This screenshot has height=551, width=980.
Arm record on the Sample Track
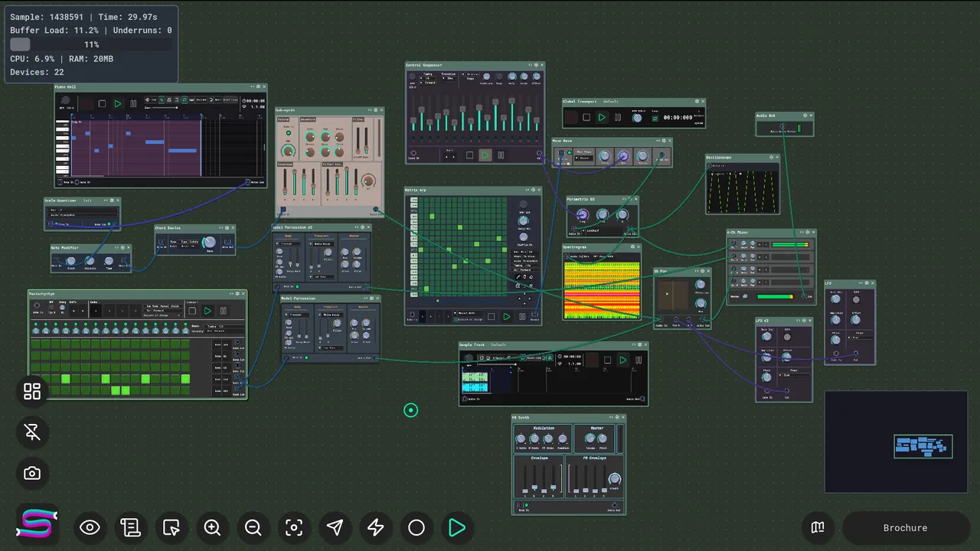[x=592, y=360]
